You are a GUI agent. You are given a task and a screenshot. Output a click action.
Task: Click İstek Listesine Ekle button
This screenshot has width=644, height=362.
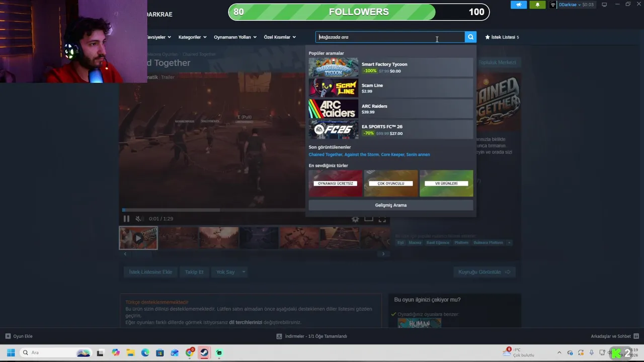(150, 272)
